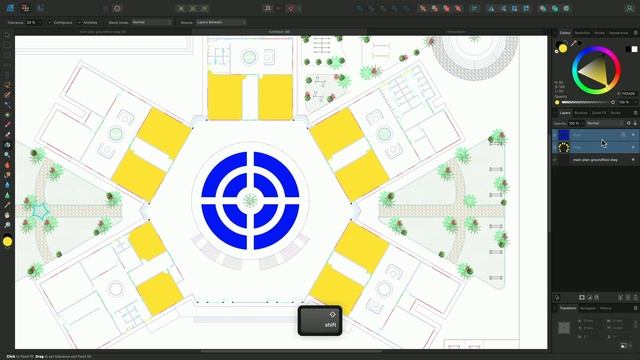The image size is (640, 360).
Task: Open the Tolerance slider dropdown arrow
Action: tap(40, 22)
